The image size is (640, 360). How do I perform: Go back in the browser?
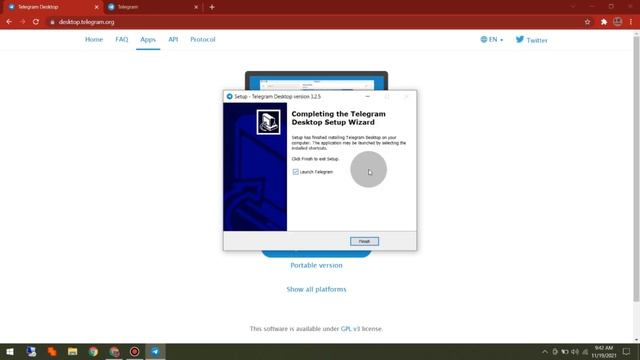[x=9, y=22]
